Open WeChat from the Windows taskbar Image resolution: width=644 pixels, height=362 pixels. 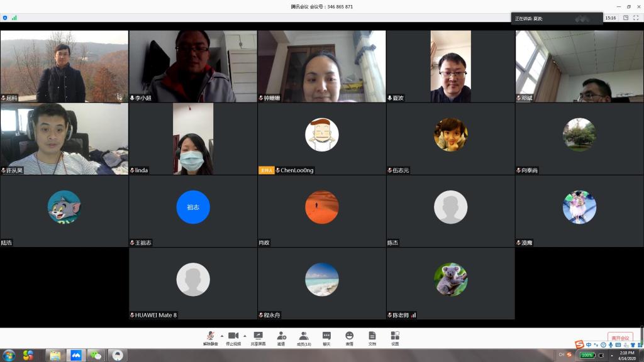click(x=96, y=355)
